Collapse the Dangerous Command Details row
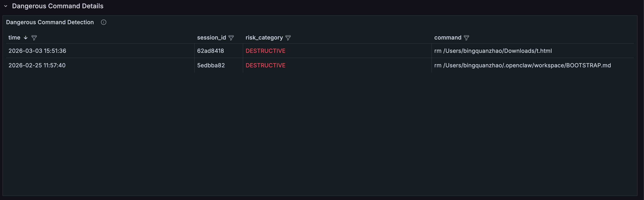The width and height of the screenshot is (644, 200). [x=6, y=6]
